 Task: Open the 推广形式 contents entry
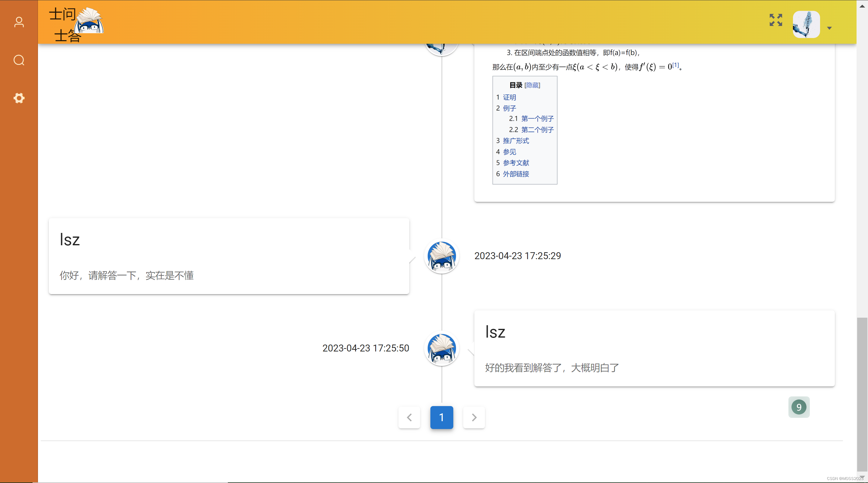(x=516, y=141)
